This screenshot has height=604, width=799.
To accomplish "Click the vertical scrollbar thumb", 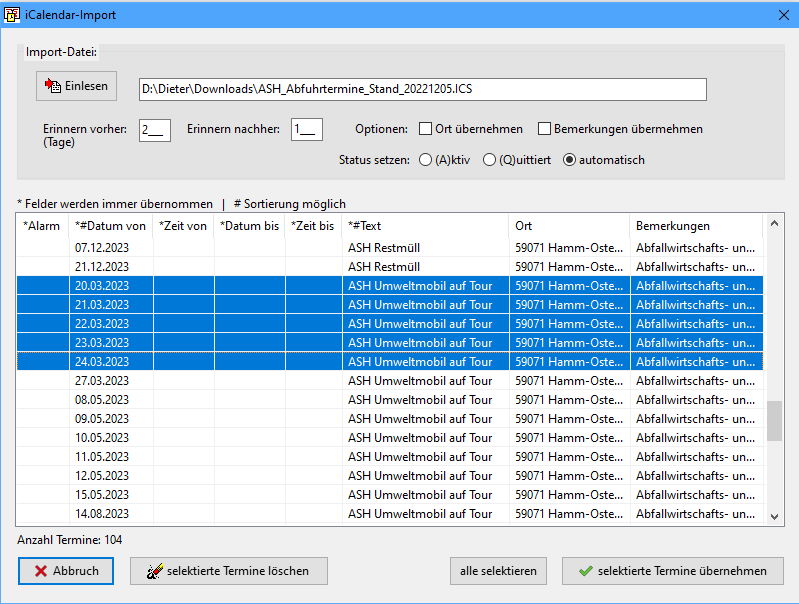I will (x=774, y=421).
